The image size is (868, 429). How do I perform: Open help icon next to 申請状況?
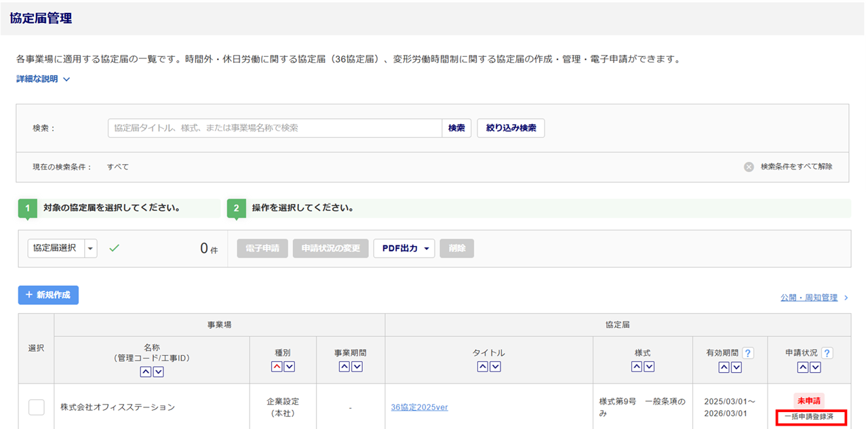tap(827, 353)
